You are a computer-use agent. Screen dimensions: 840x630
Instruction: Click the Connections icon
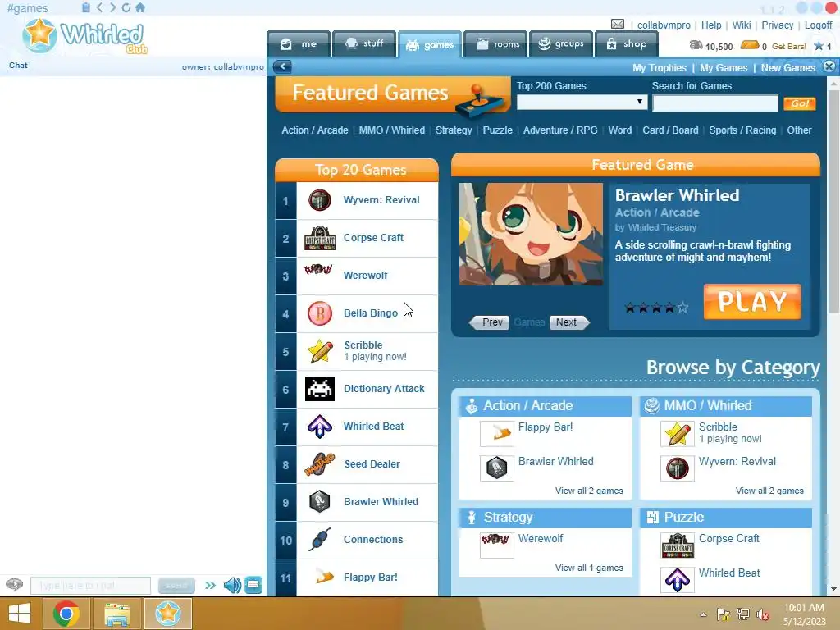[x=320, y=540]
